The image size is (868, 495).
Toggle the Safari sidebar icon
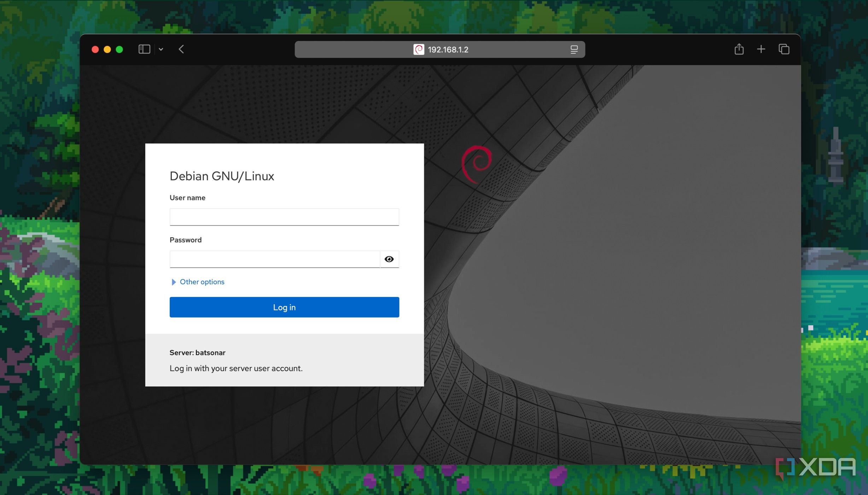[144, 49]
